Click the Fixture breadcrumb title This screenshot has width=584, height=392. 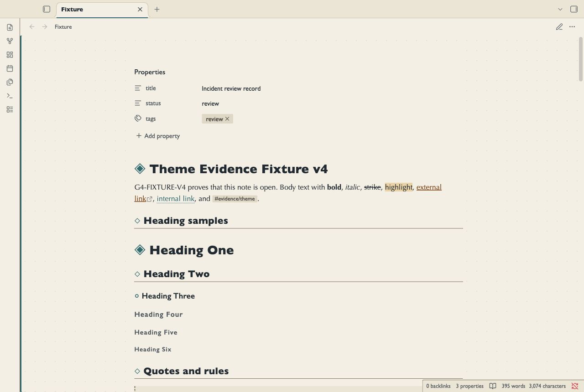[x=63, y=27]
